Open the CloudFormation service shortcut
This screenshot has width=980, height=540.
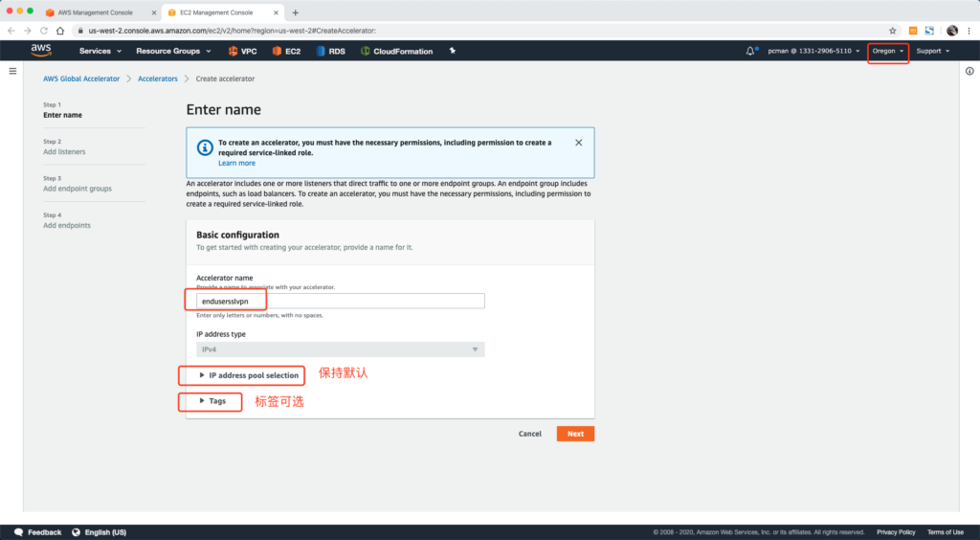[x=396, y=51]
